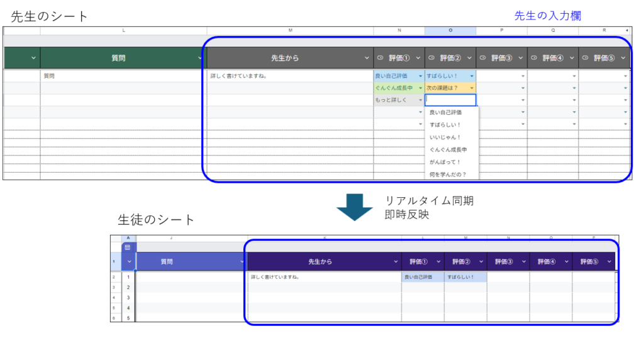Click the blue すばらしい！ cell in student sheet
The height and width of the screenshot is (341, 644).
click(465, 277)
